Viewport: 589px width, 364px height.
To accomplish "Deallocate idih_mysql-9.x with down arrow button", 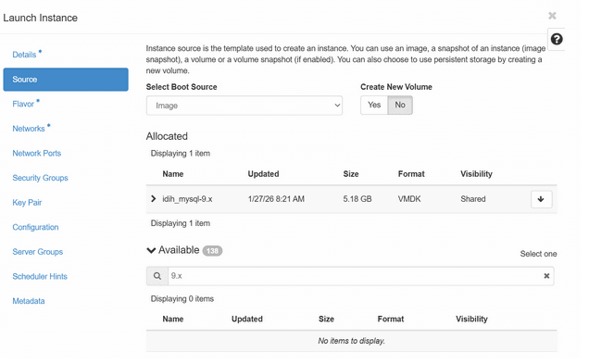I will tap(541, 199).
